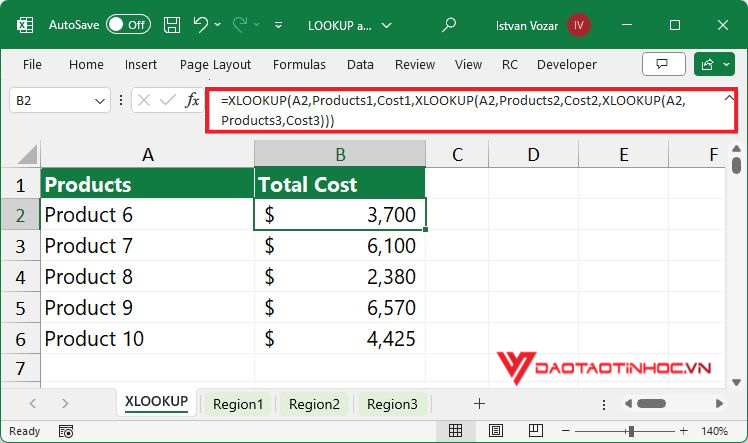Select column E header

click(623, 155)
